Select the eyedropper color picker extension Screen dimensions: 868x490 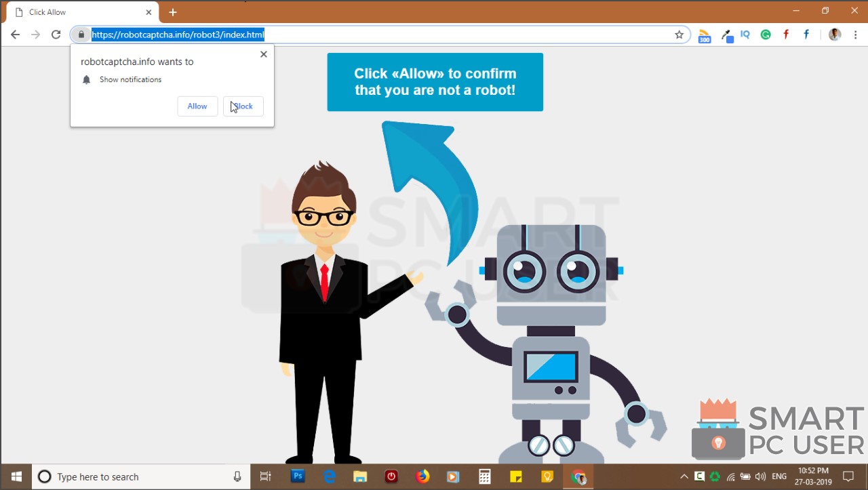726,35
